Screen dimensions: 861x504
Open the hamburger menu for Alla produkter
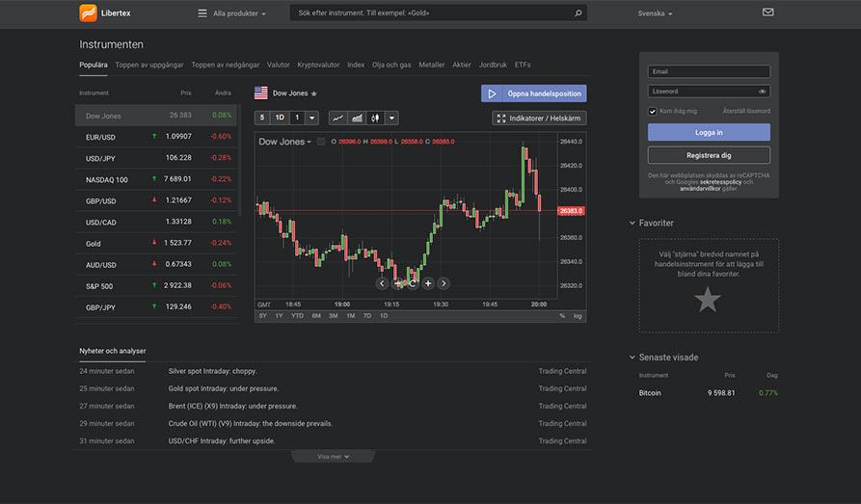202,13
